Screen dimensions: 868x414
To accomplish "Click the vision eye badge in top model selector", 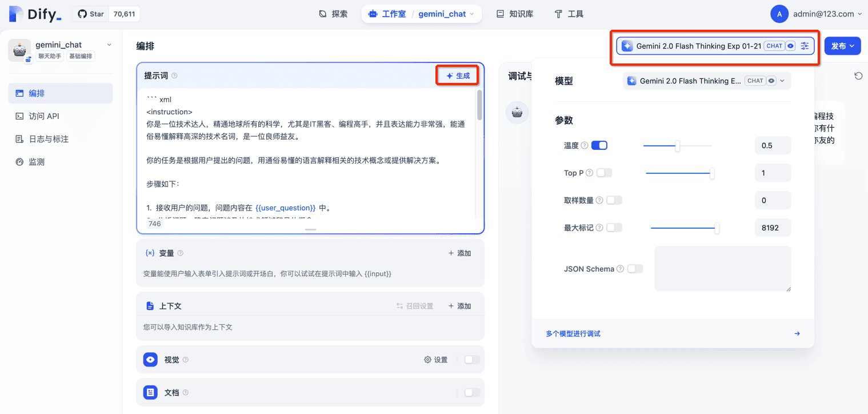I will [790, 46].
